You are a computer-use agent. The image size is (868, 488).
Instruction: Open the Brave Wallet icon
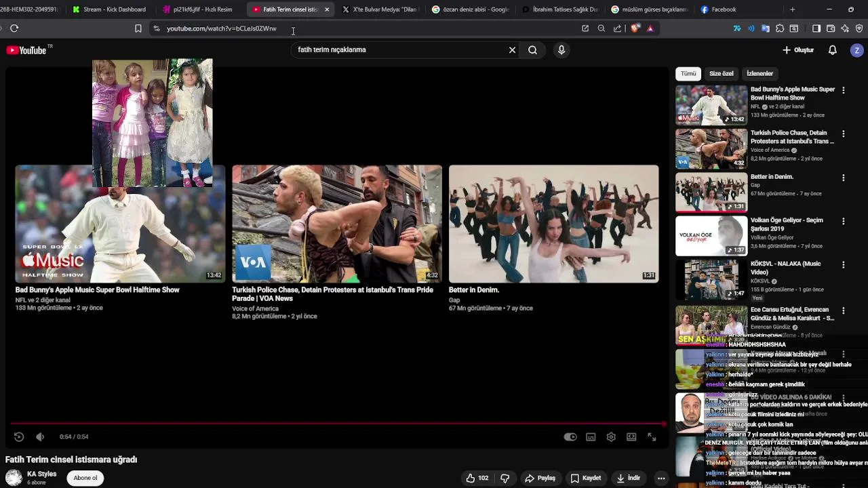coord(831,28)
